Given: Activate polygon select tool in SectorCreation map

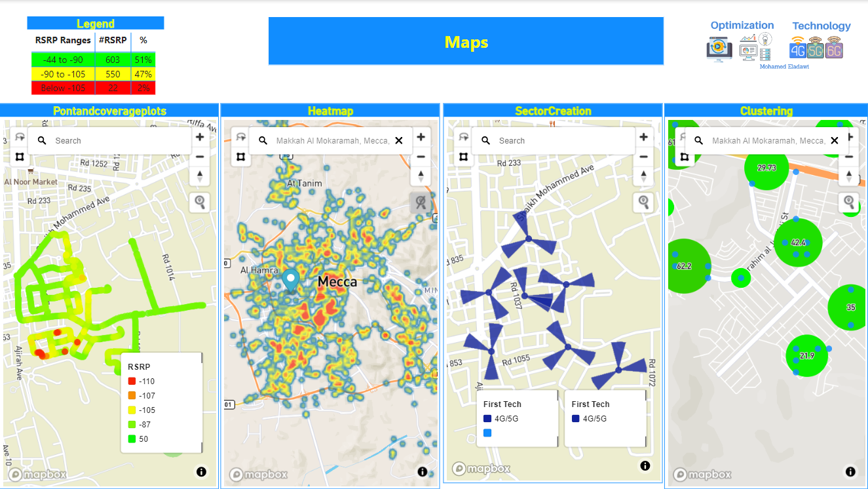Looking at the screenshot, I should (464, 157).
